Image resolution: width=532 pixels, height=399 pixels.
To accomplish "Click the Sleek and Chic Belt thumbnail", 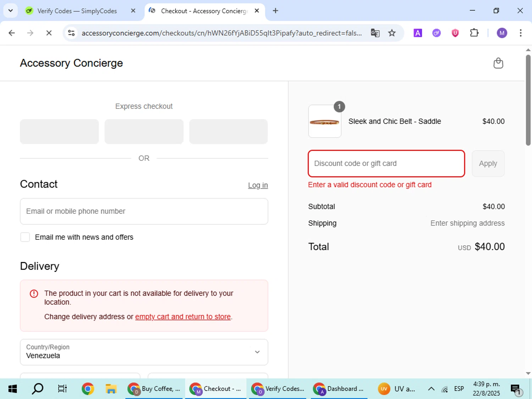I will (x=325, y=121).
